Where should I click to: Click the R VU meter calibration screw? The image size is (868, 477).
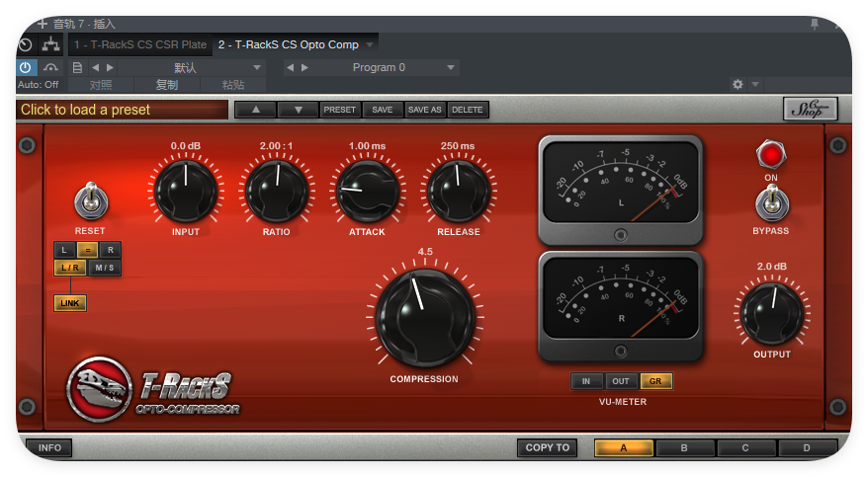pos(621,351)
